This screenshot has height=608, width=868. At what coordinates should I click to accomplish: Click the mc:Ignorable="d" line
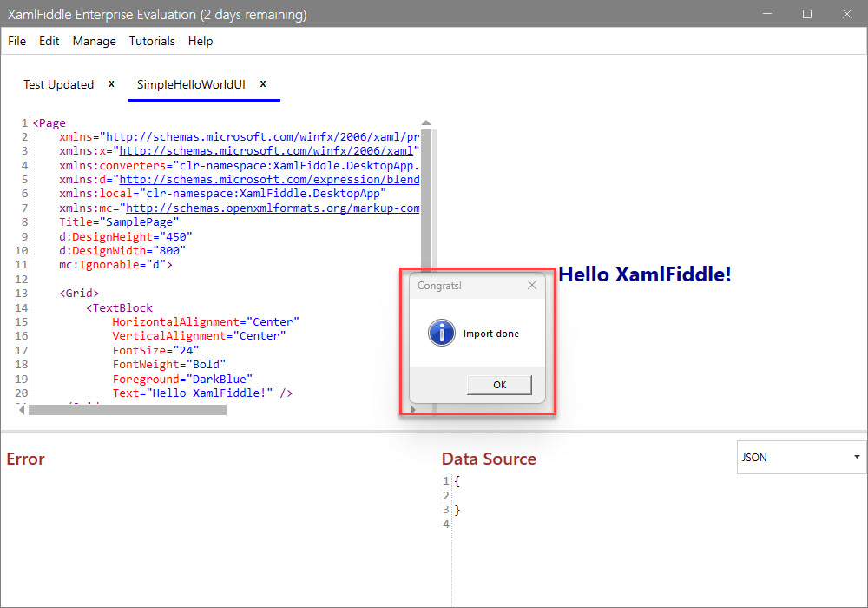tap(115, 265)
